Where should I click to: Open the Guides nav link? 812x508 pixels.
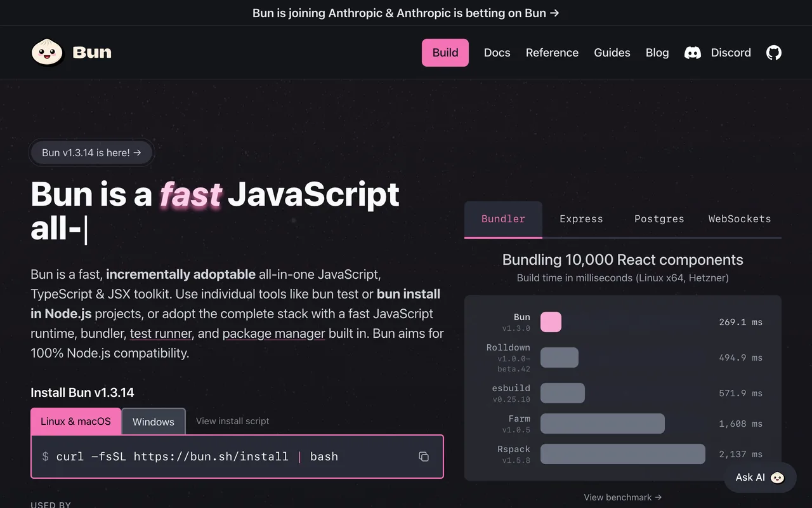pyautogui.click(x=612, y=53)
